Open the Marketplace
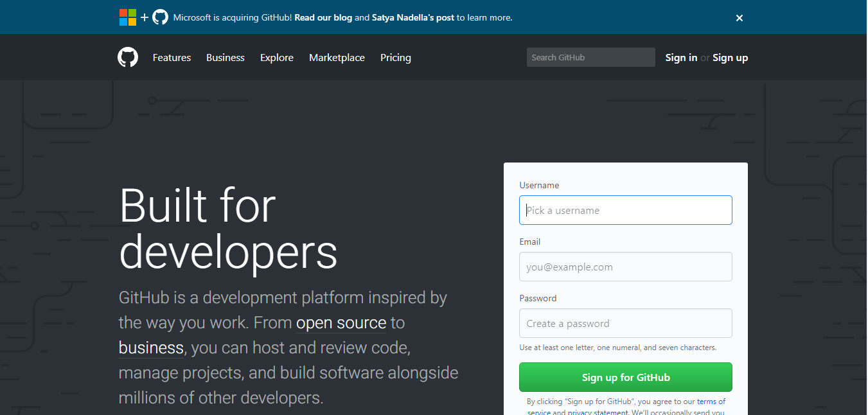Image resolution: width=868 pixels, height=415 pixels. (x=337, y=57)
